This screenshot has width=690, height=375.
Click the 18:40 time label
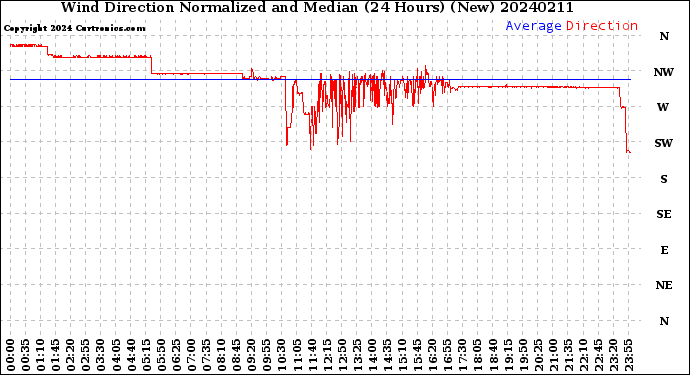pyautogui.click(x=493, y=355)
